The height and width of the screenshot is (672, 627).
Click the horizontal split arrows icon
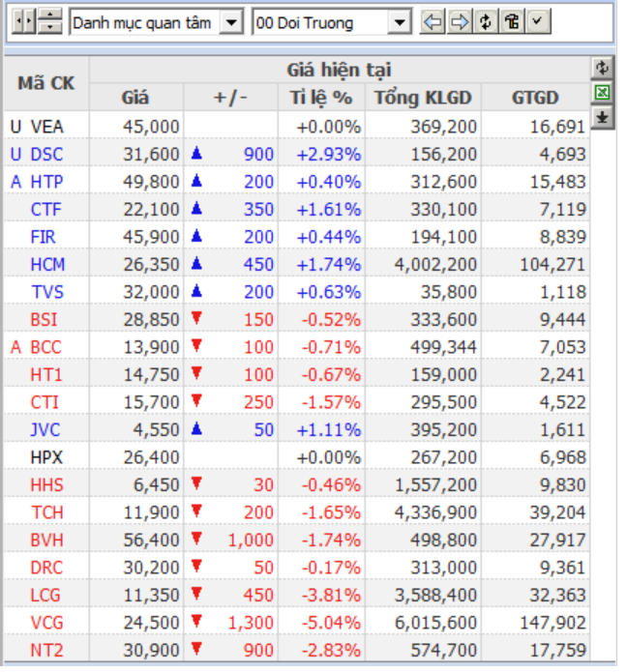point(23,21)
